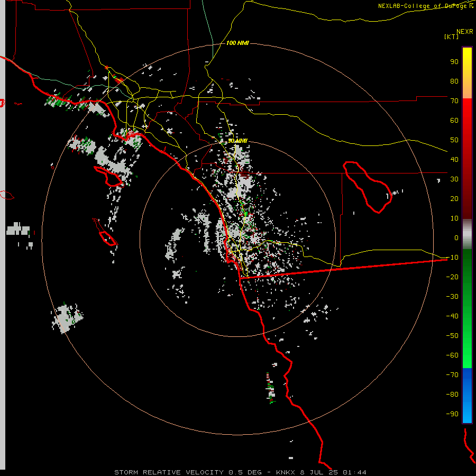Click the -80 value on the velocity scale

(x=452, y=395)
